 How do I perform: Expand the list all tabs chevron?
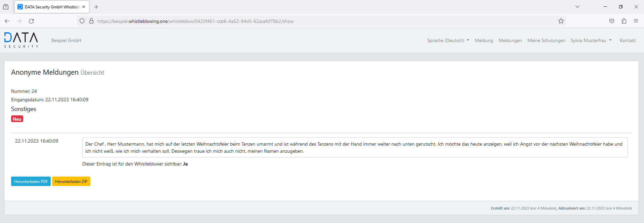tap(577, 7)
